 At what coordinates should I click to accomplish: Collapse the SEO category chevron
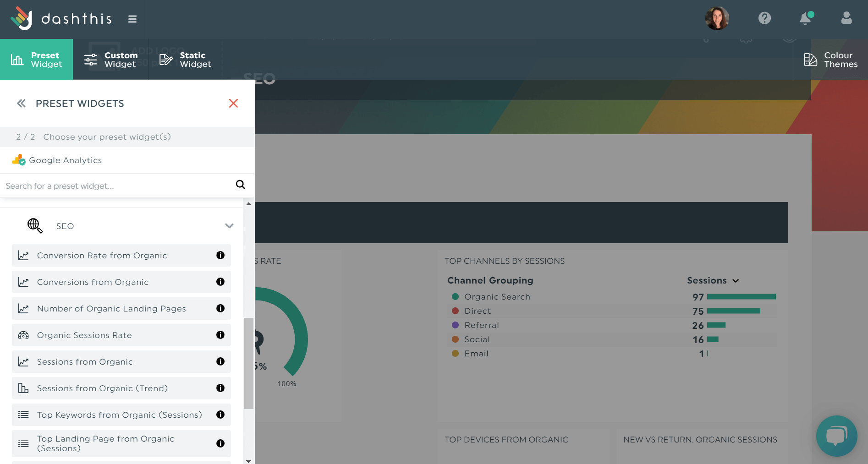(x=229, y=226)
